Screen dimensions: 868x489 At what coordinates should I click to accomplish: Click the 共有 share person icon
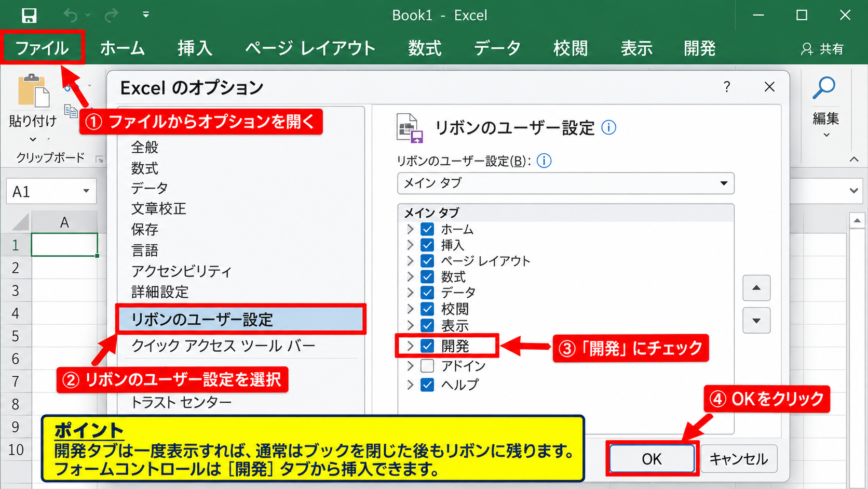coord(807,49)
